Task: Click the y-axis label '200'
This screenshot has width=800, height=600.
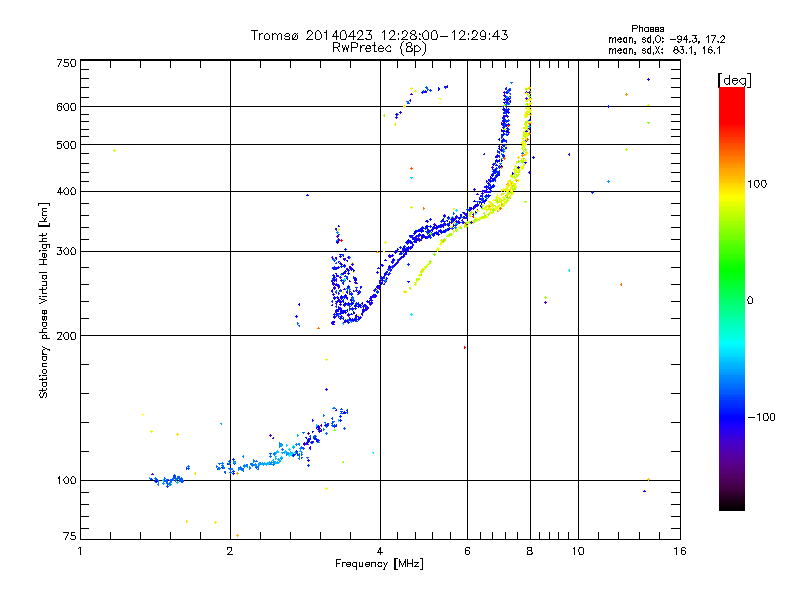Action: coord(66,336)
